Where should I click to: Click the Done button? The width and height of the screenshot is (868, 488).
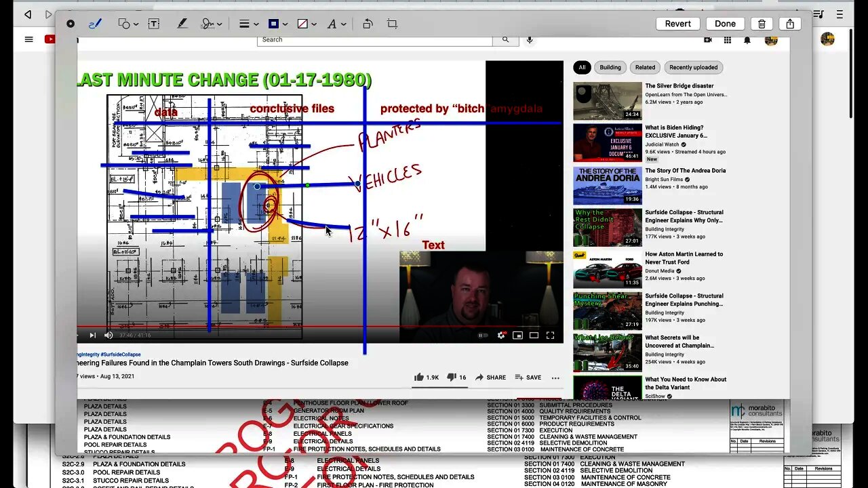(725, 24)
